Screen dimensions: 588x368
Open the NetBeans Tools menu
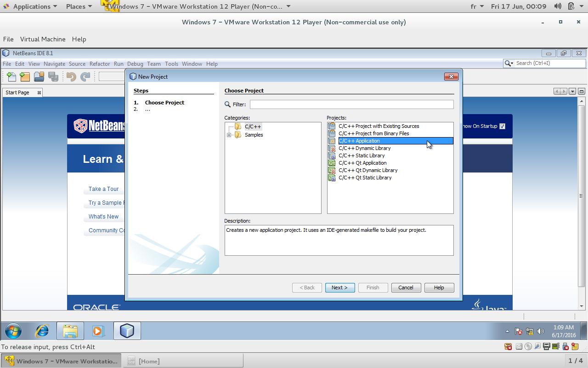click(171, 64)
